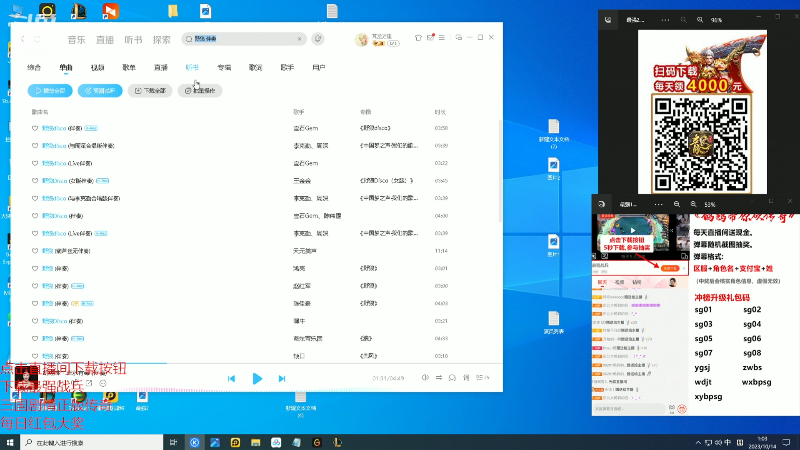
Task: Click the song list vertical scrollbar
Action: 499,171
